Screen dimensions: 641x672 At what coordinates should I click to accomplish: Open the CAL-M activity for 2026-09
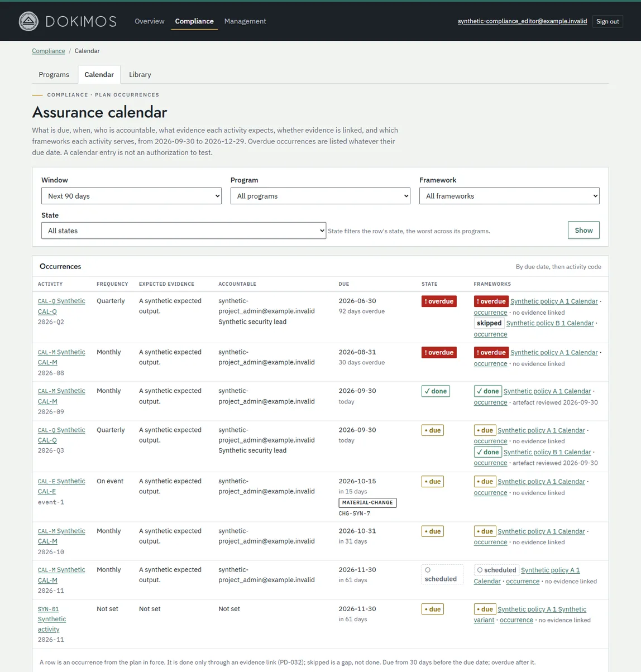tap(61, 396)
